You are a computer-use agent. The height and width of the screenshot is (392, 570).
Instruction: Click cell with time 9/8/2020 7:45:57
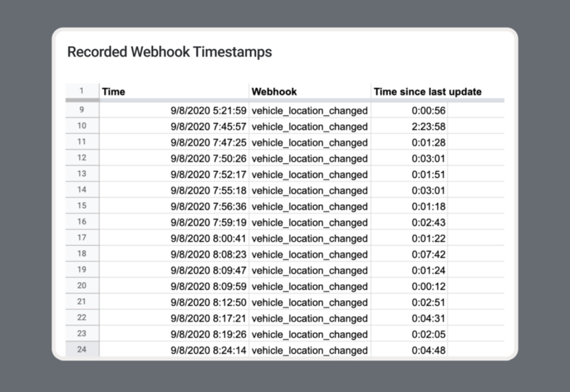[x=208, y=127]
